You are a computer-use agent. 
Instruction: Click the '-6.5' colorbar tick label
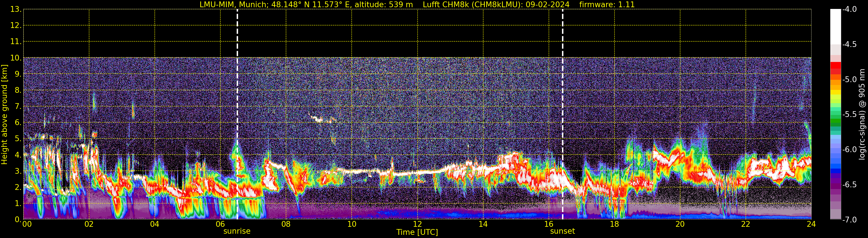tap(850, 185)
